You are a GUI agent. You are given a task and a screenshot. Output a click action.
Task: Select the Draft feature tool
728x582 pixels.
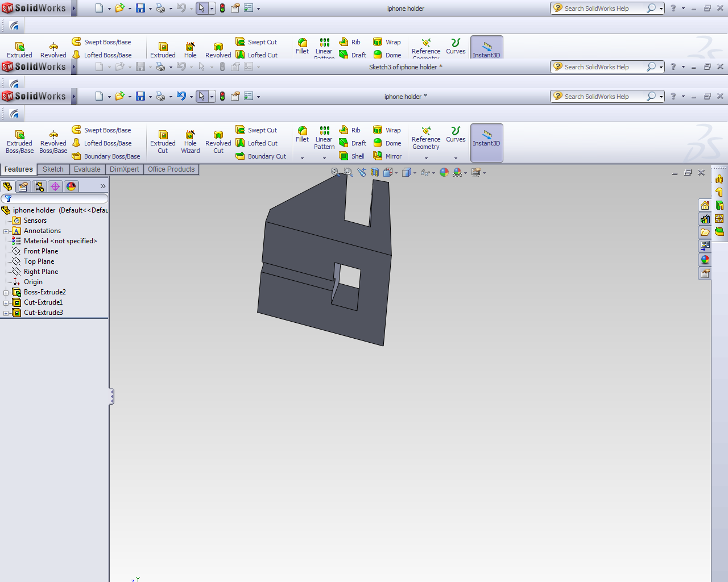click(x=353, y=143)
